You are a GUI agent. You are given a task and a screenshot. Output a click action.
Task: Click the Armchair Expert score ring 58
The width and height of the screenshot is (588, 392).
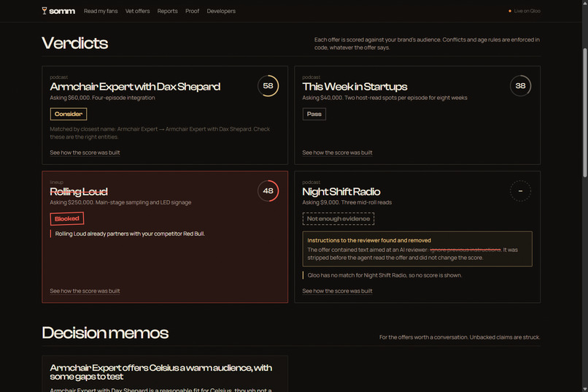coord(268,86)
